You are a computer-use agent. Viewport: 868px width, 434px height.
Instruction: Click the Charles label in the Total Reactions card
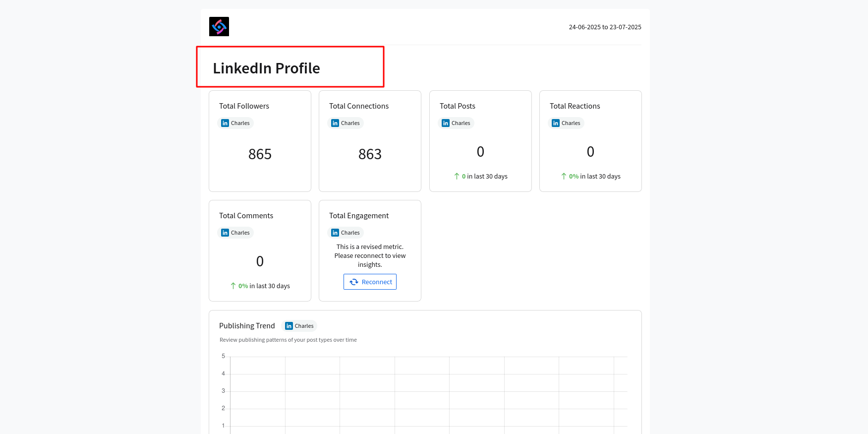(x=571, y=123)
